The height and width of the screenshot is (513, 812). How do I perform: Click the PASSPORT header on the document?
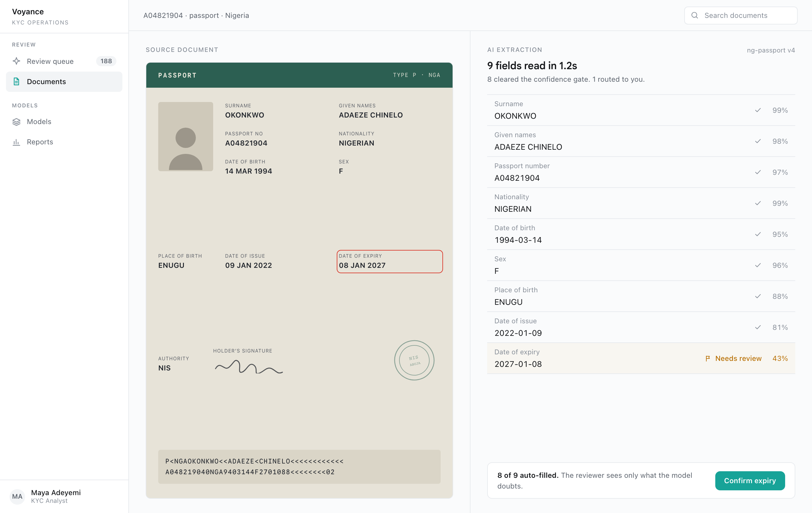click(177, 75)
